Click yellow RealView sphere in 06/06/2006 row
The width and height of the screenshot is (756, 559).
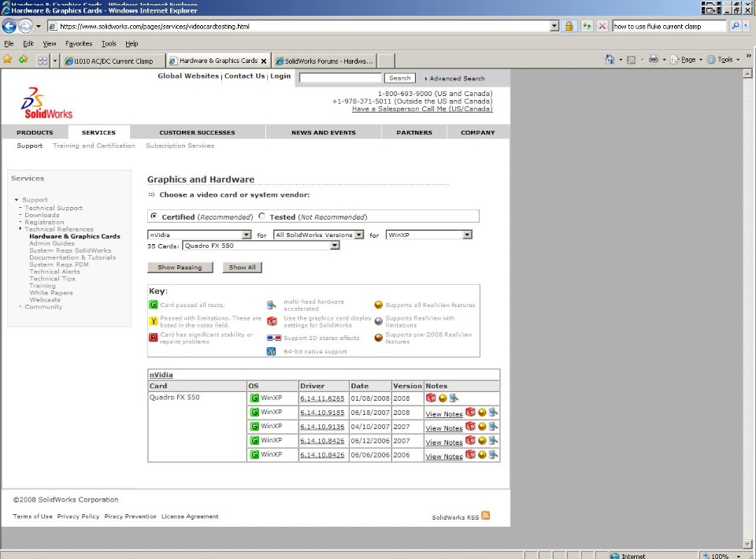482,455
